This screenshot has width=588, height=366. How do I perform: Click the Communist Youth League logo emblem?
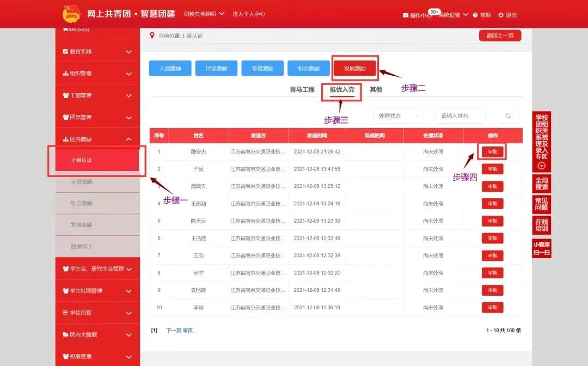pyautogui.click(x=71, y=14)
